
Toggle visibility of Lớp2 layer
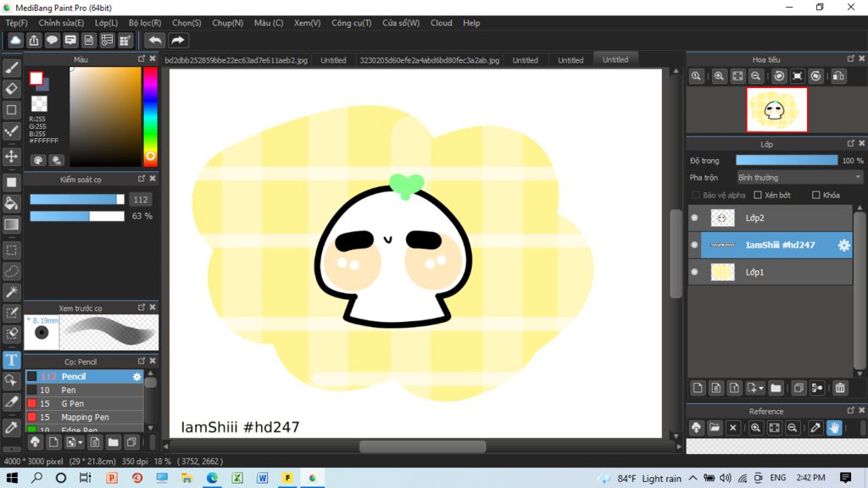[694, 218]
